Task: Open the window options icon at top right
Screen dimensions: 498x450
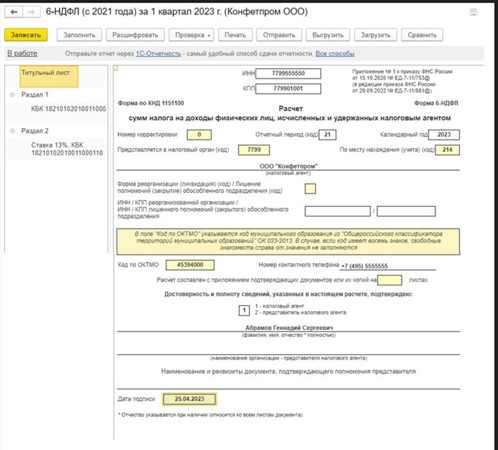Action: click(x=473, y=13)
